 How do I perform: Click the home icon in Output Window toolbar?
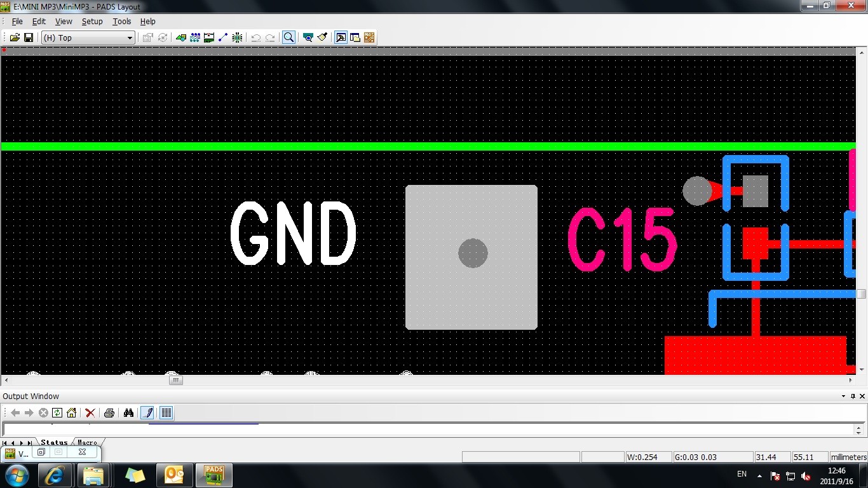pyautogui.click(x=71, y=413)
